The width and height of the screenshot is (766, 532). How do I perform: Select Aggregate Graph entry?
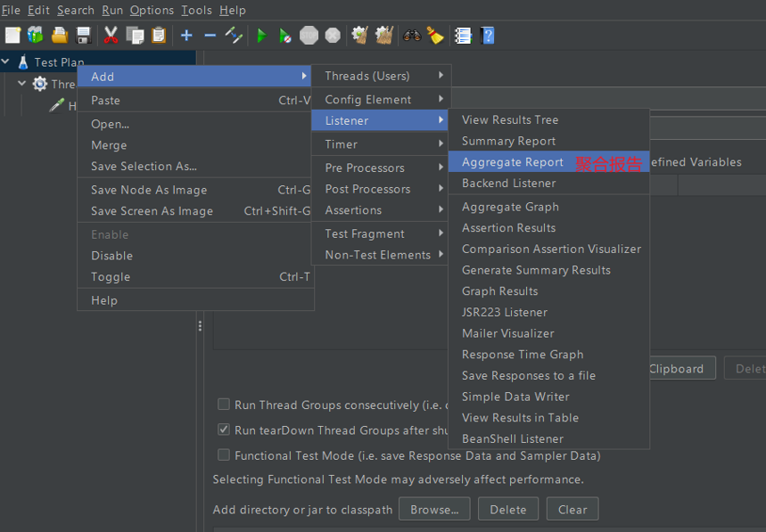pos(548,207)
